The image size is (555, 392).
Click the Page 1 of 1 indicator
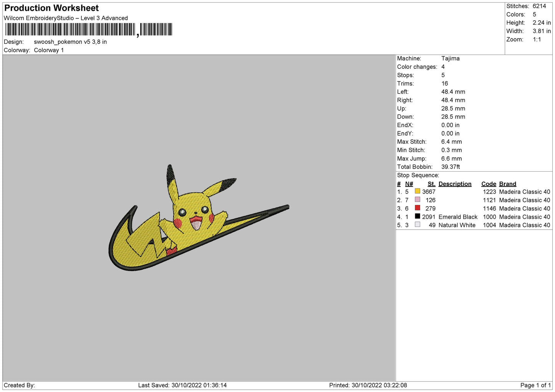coord(535,385)
